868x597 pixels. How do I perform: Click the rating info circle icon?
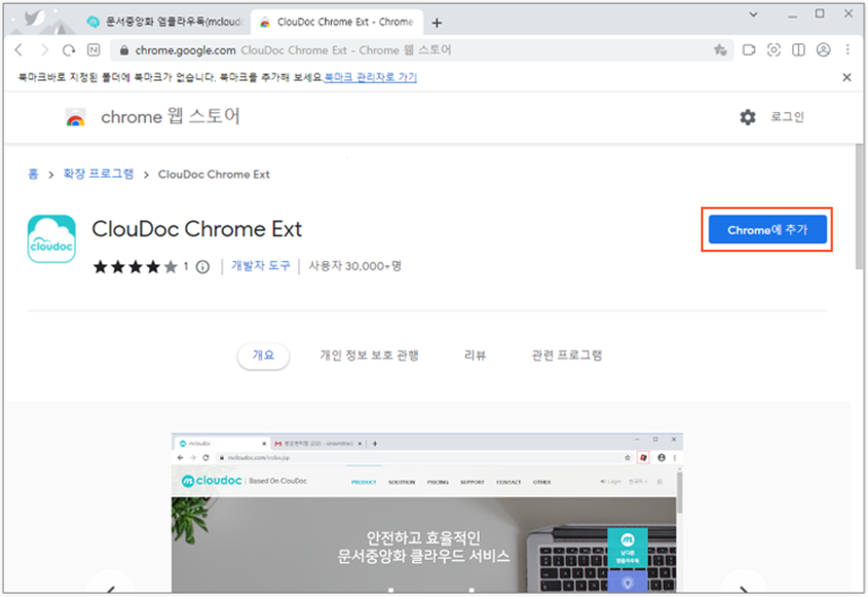203,266
